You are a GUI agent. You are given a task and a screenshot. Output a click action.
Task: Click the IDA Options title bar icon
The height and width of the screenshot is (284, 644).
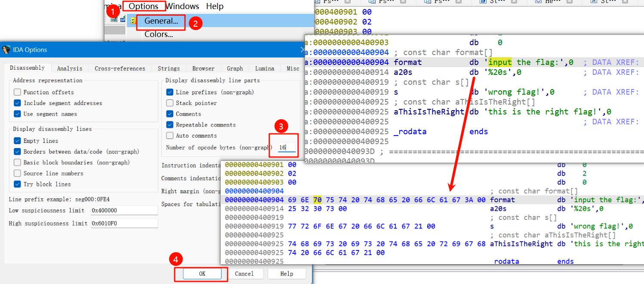pyautogui.click(x=6, y=49)
